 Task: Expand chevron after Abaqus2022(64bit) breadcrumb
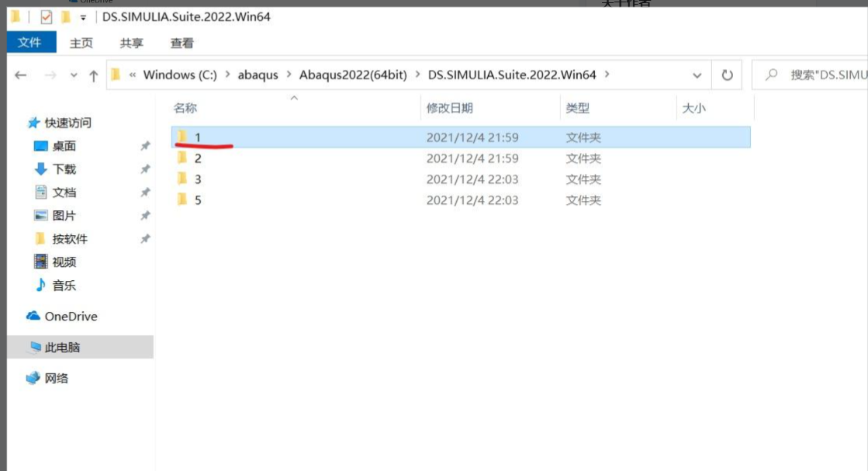pos(417,74)
